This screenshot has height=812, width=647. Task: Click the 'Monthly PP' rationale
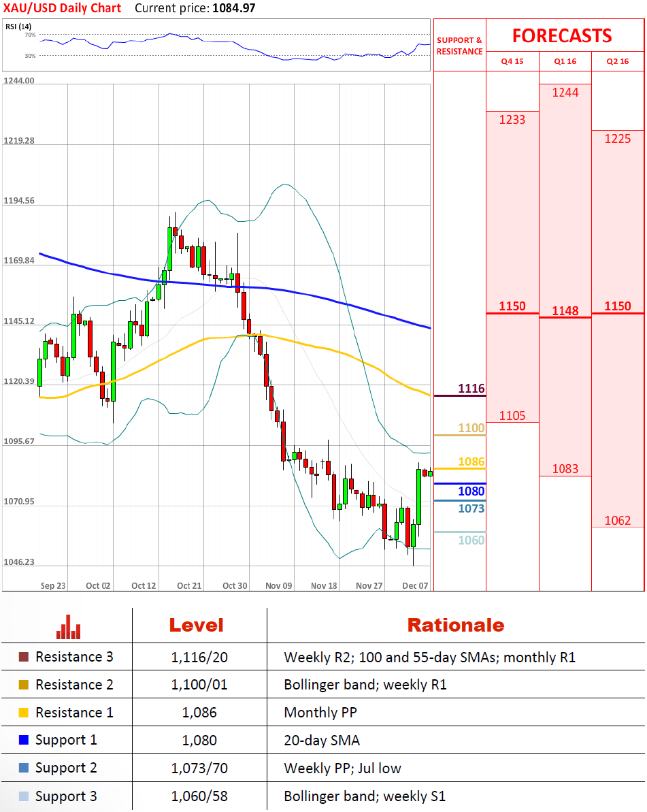(320, 713)
